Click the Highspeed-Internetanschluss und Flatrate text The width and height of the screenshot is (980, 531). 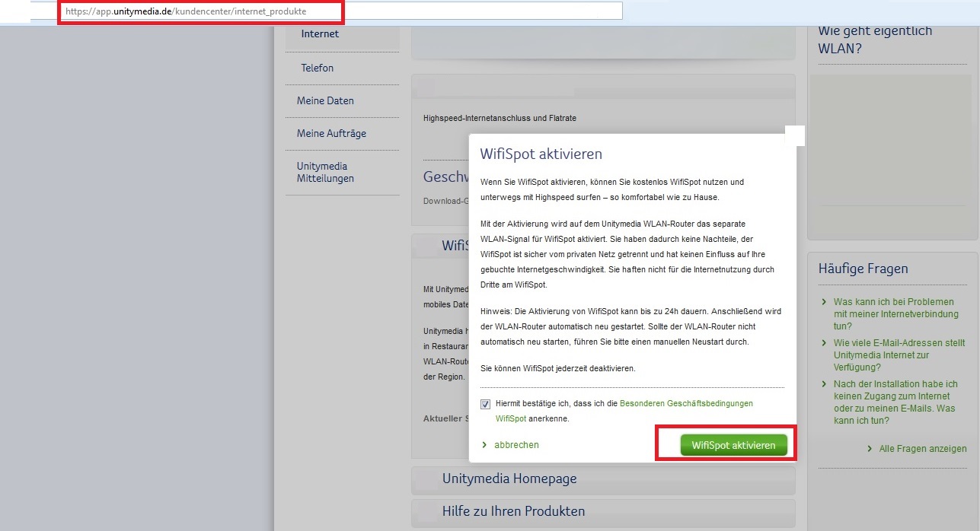500,118
